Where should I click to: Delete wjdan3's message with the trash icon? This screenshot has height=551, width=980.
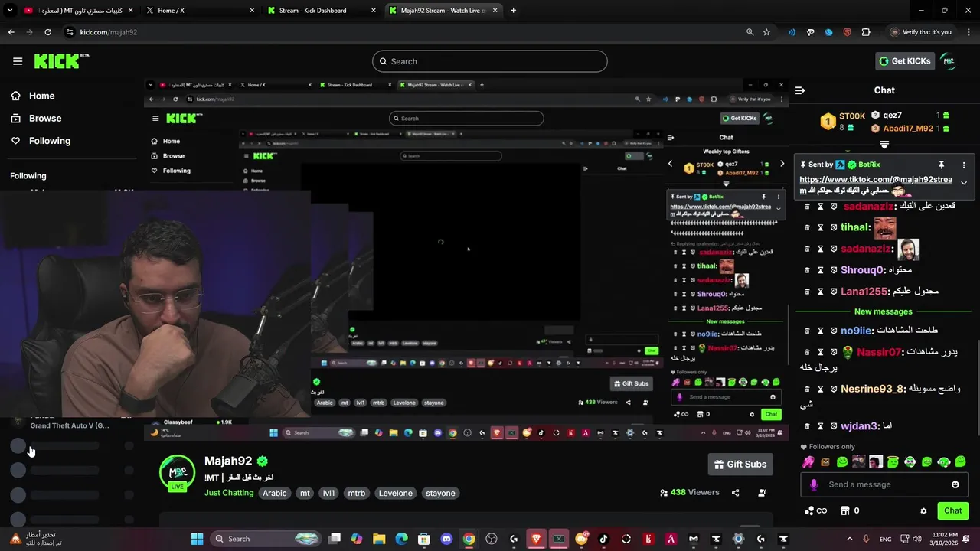coord(806,426)
